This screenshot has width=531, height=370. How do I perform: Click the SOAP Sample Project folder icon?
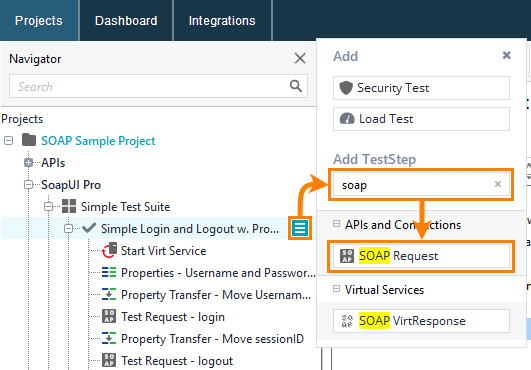tap(29, 140)
